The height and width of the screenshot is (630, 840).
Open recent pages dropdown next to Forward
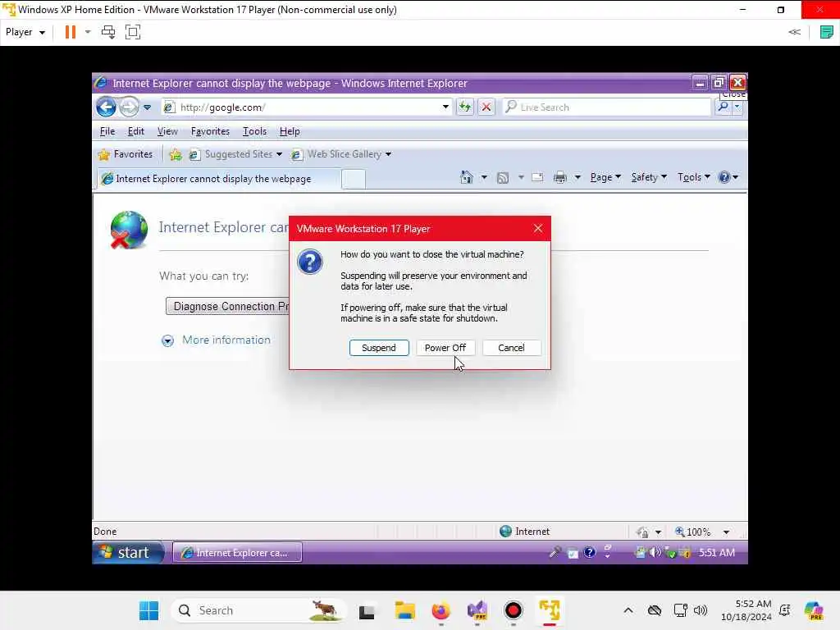(148, 107)
